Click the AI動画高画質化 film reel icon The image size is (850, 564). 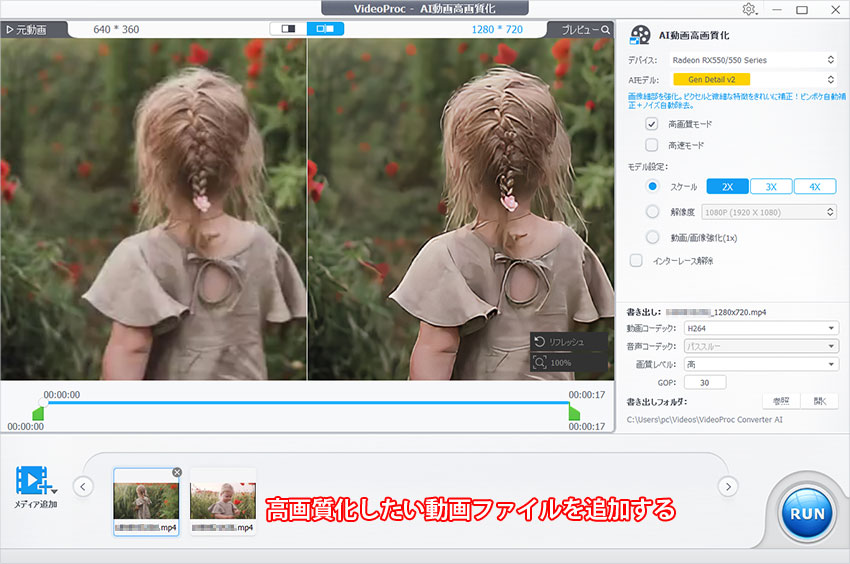[640, 35]
